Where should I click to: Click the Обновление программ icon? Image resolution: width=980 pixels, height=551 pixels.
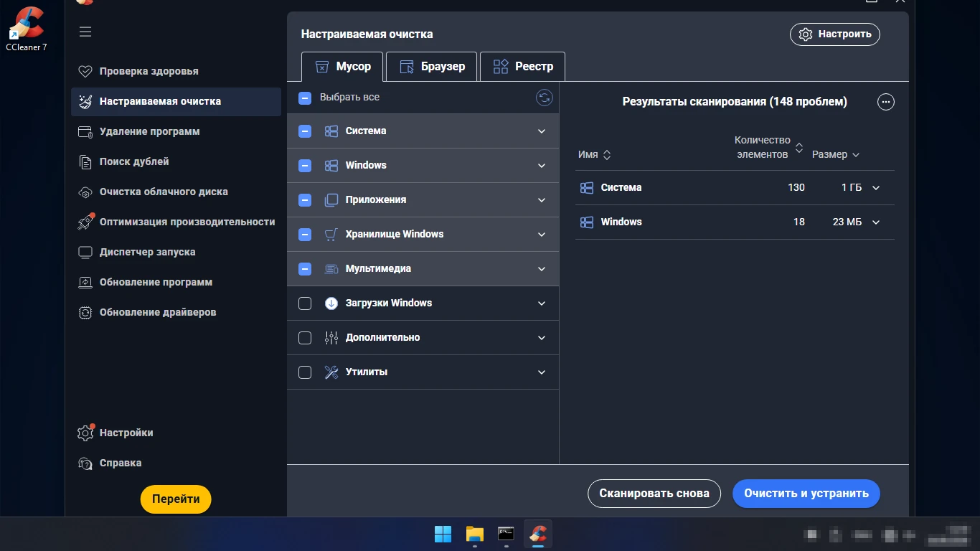click(85, 282)
